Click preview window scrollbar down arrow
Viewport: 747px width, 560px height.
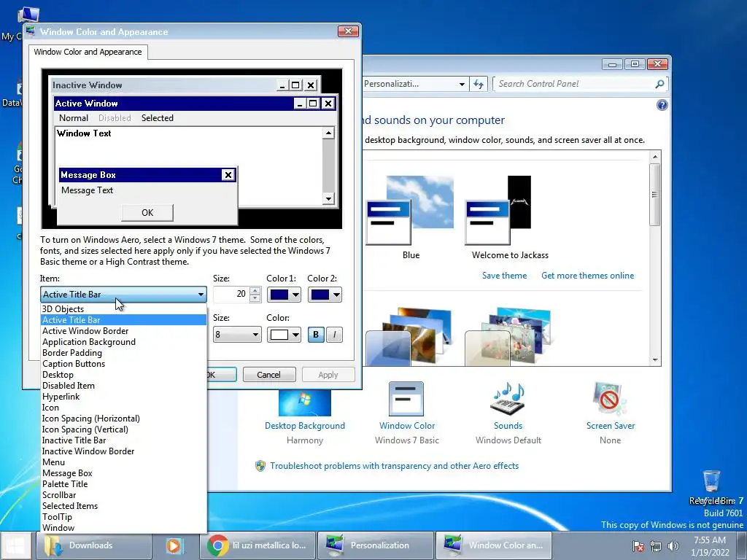point(328,198)
